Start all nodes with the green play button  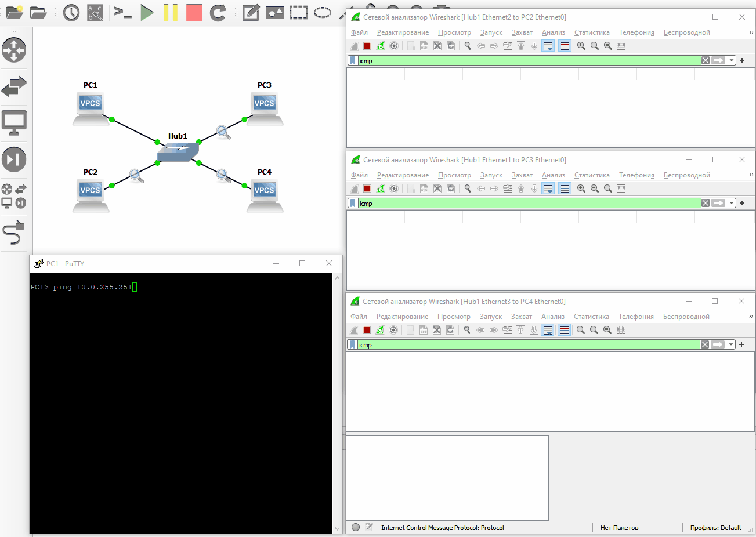tap(147, 12)
